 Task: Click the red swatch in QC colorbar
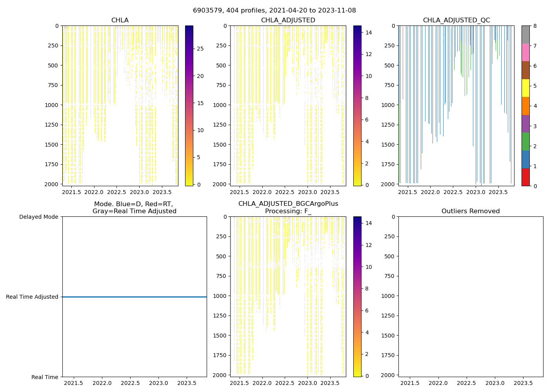pos(525,177)
